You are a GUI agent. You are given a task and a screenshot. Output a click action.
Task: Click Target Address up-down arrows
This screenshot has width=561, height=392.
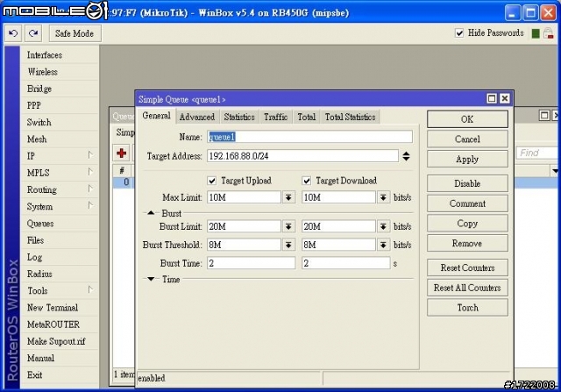coord(406,156)
